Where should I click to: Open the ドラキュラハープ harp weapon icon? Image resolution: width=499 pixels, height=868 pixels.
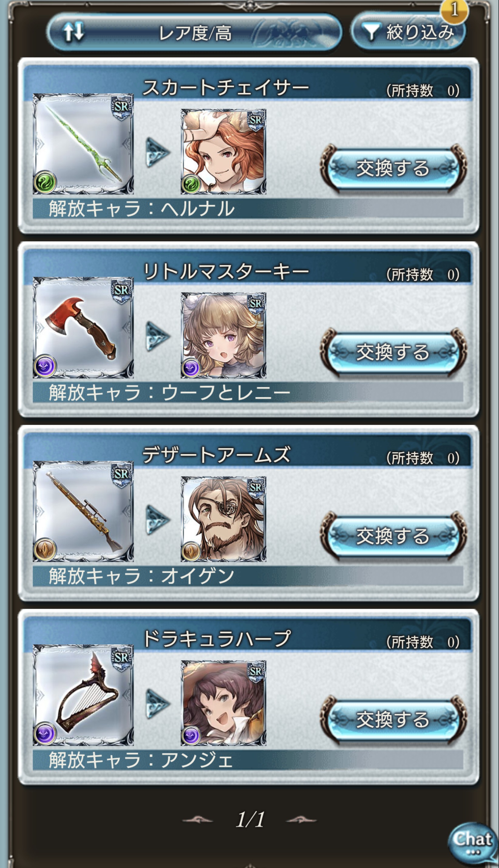[x=83, y=695]
